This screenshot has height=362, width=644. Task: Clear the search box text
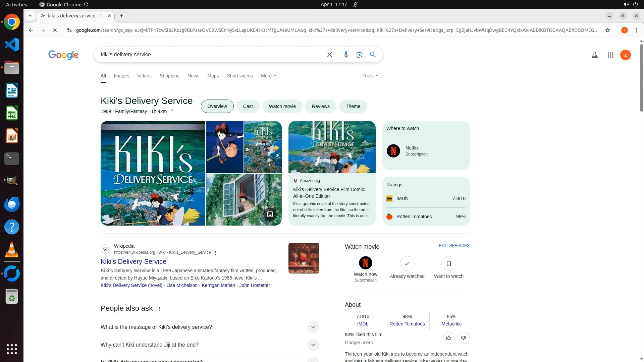tap(329, 55)
